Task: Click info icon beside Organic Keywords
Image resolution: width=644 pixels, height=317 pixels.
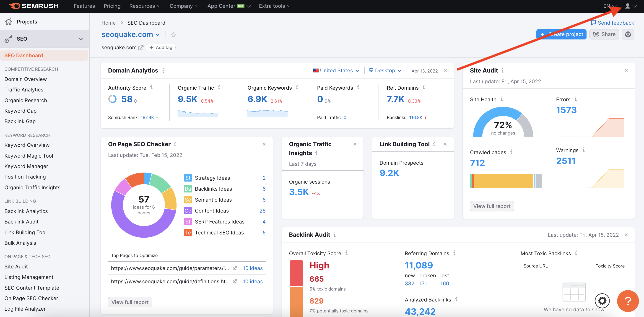Action: [297, 87]
